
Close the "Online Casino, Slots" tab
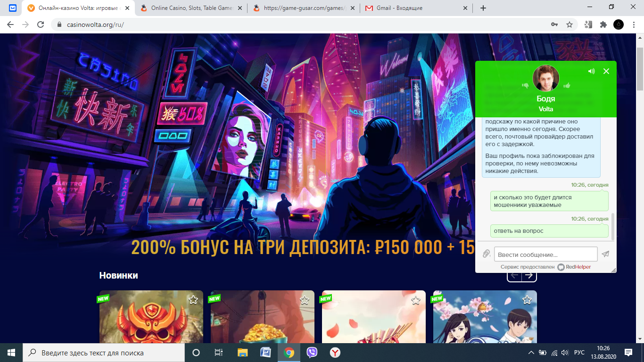pyautogui.click(x=240, y=8)
